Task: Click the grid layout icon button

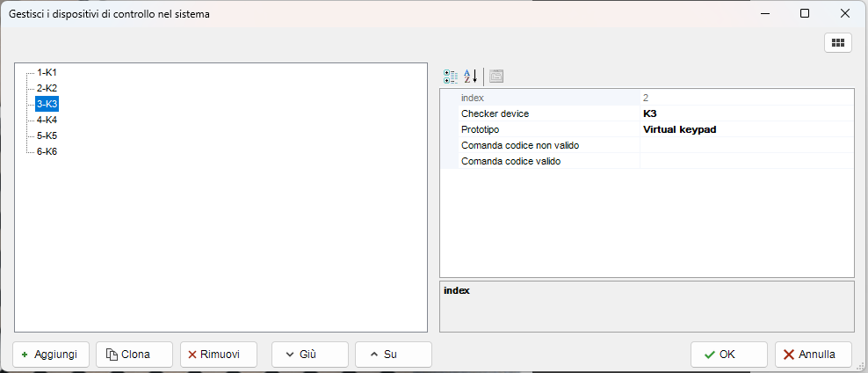Action: (837, 42)
